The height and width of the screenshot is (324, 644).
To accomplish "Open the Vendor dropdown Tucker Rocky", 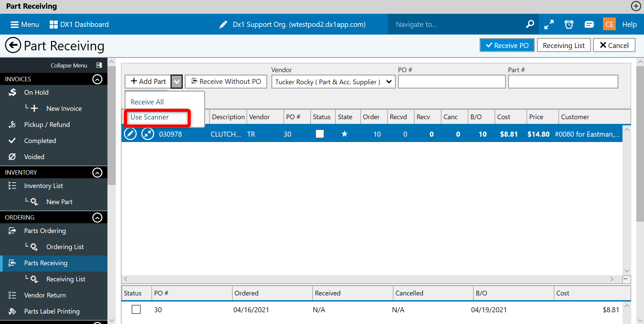I will pos(333,82).
